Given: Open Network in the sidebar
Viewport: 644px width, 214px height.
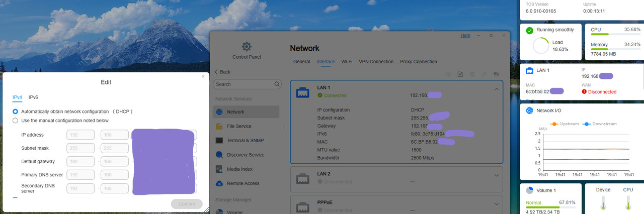Looking at the screenshot, I should point(246,112).
